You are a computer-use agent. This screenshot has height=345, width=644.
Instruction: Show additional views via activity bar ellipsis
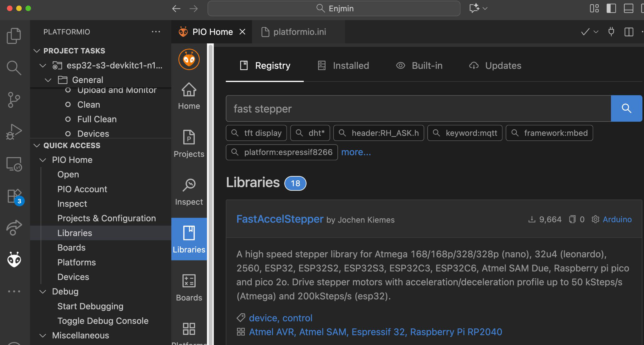pyautogui.click(x=14, y=292)
